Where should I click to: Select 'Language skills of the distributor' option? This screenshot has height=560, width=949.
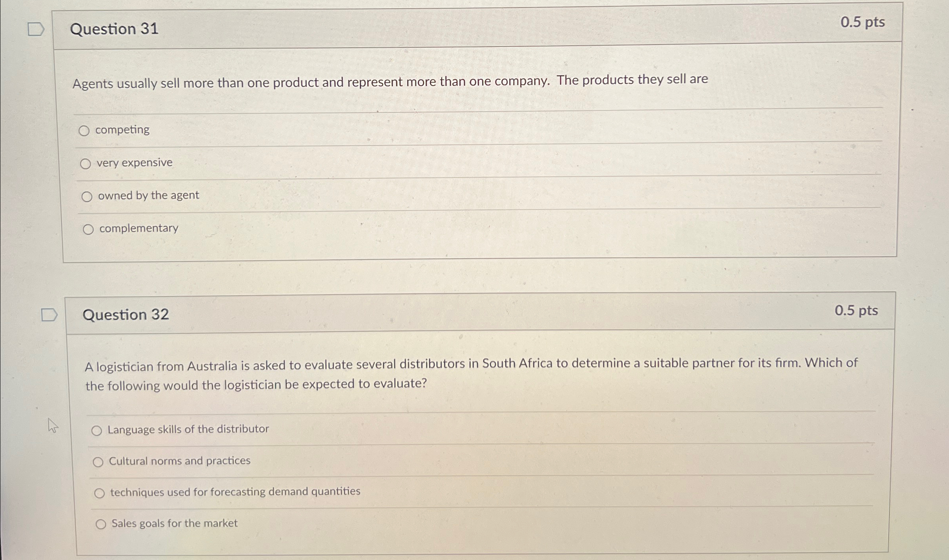97,430
